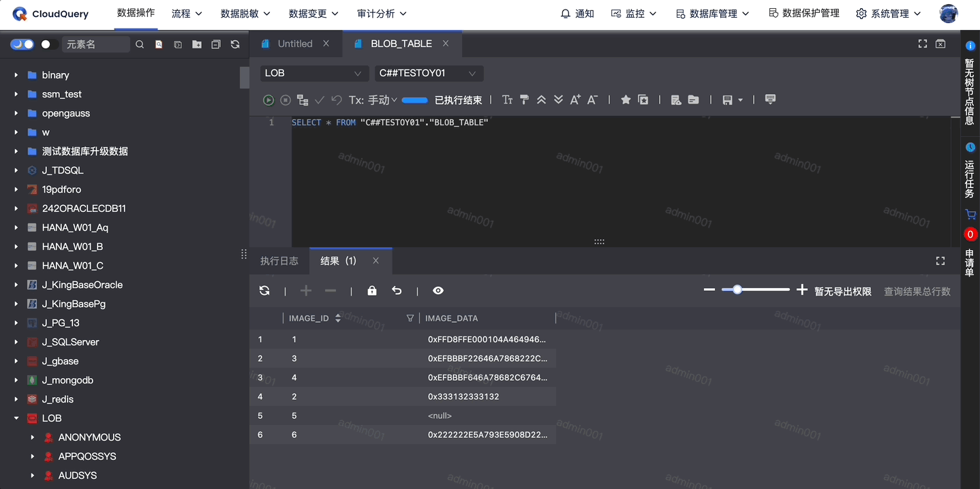This screenshot has width=980, height=489.
Task: Select the format SQL brush icon
Action: (524, 99)
